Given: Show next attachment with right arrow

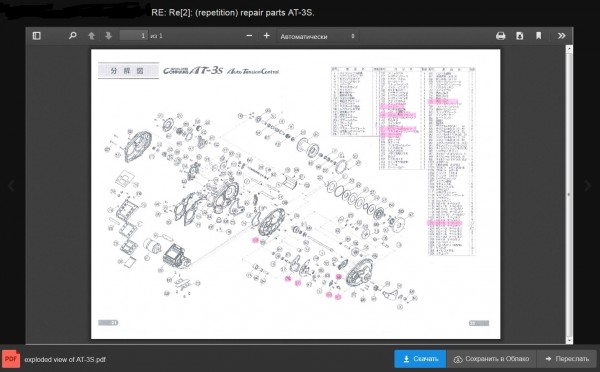Looking at the screenshot, I should [588, 186].
